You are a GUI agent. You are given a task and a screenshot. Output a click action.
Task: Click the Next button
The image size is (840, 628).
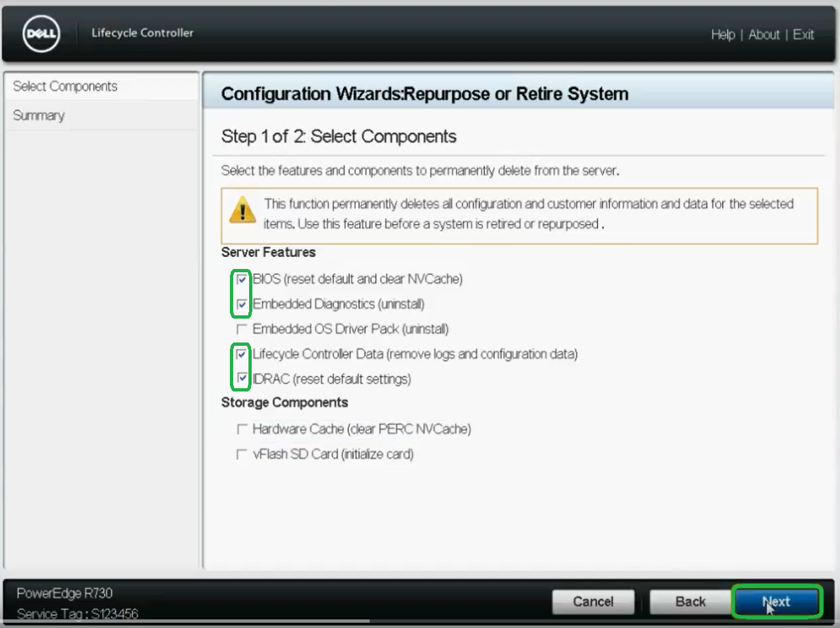tap(776, 602)
